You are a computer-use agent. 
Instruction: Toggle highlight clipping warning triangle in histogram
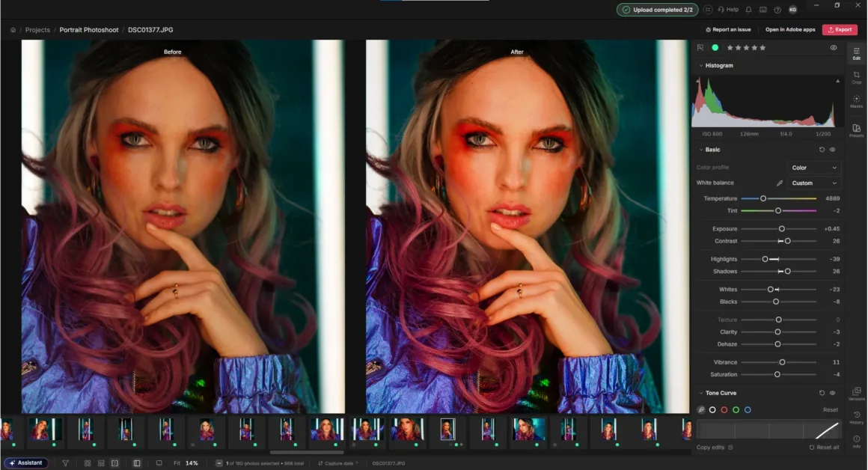click(837, 81)
